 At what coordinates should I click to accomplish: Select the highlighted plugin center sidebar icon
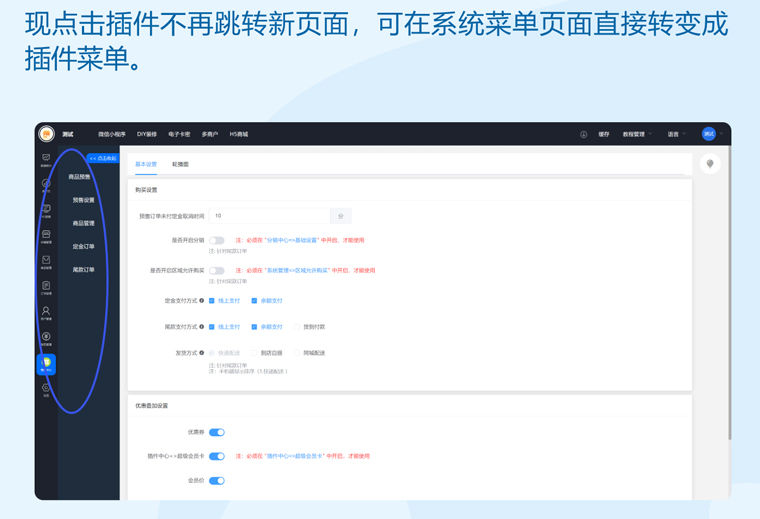click(46, 364)
